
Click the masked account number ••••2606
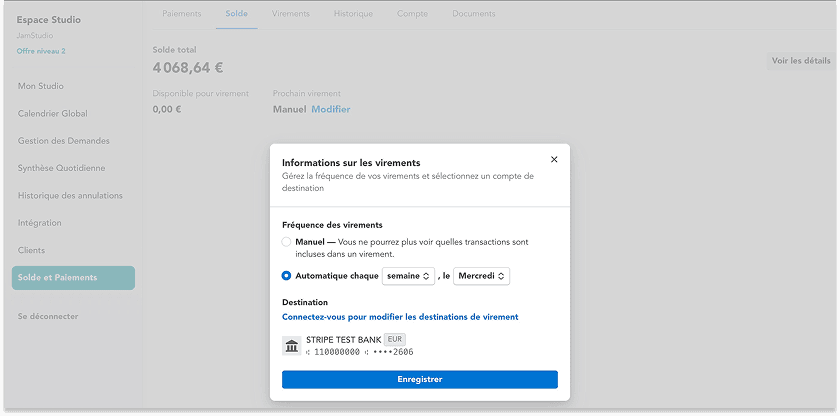click(392, 352)
